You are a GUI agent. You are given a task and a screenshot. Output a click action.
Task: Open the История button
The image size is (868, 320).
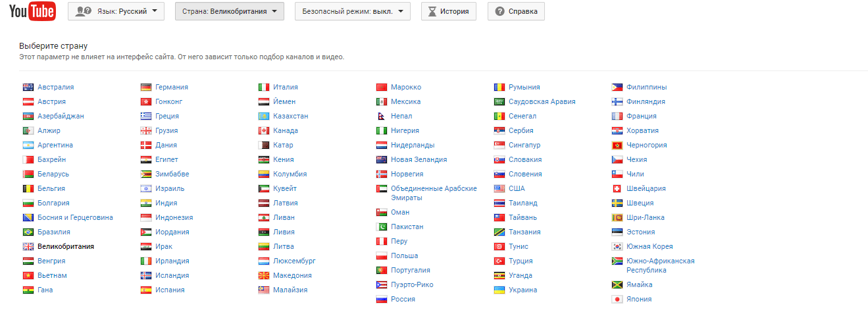click(x=449, y=11)
